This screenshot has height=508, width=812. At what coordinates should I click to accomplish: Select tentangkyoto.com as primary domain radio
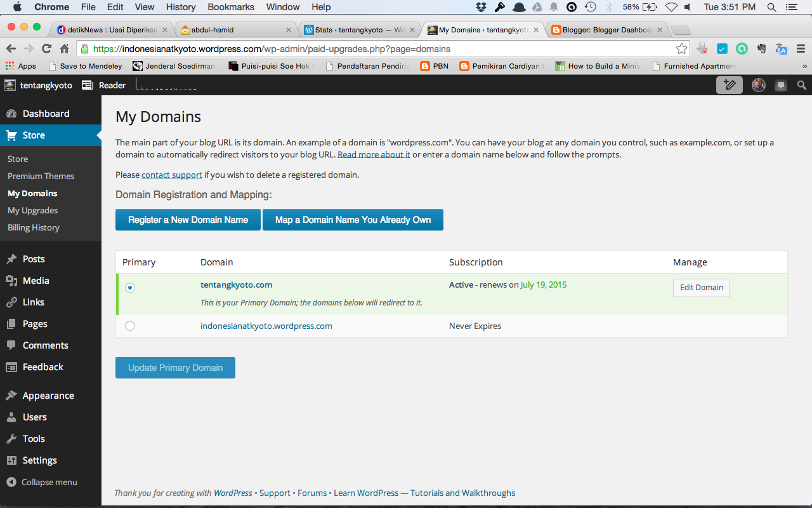click(x=130, y=288)
